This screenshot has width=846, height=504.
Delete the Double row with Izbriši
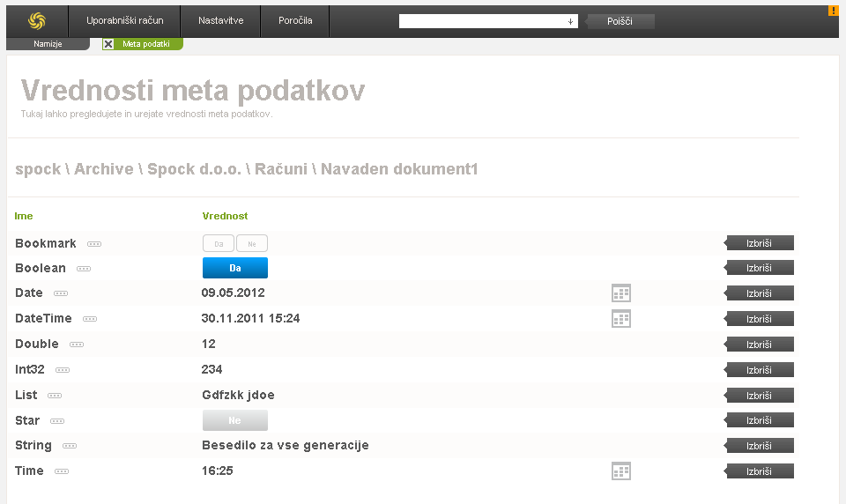759,345
